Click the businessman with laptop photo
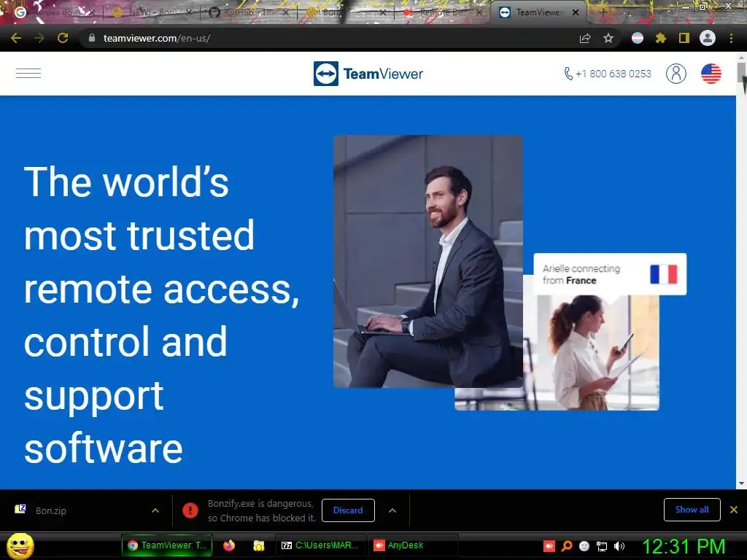Viewport: 747px width, 560px height. tap(427, 262)
